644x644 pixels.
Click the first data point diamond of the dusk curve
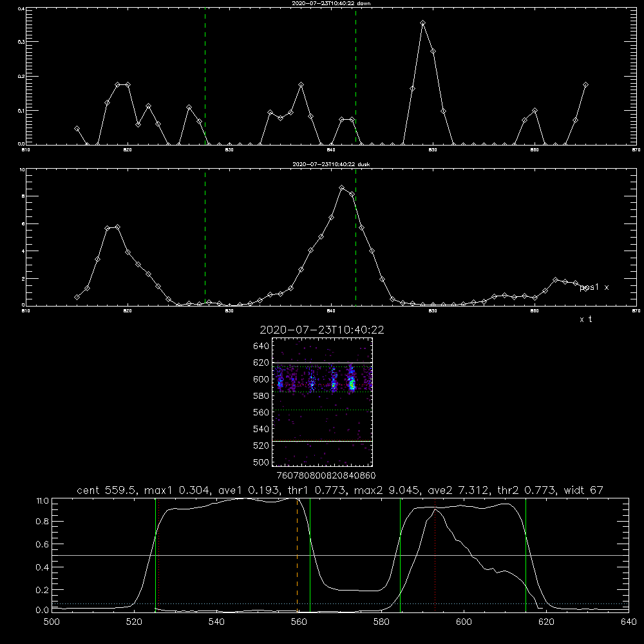[77, 297]
